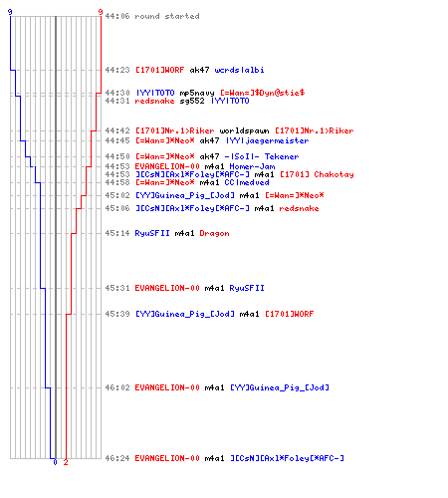Click the red team final score 2
448x498 pixels.
(66, 462)
